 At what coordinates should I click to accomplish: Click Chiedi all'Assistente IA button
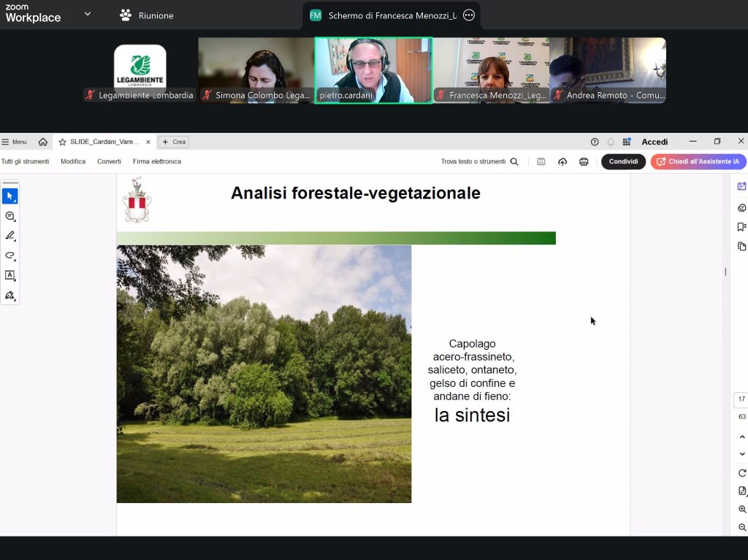[698, 161]
